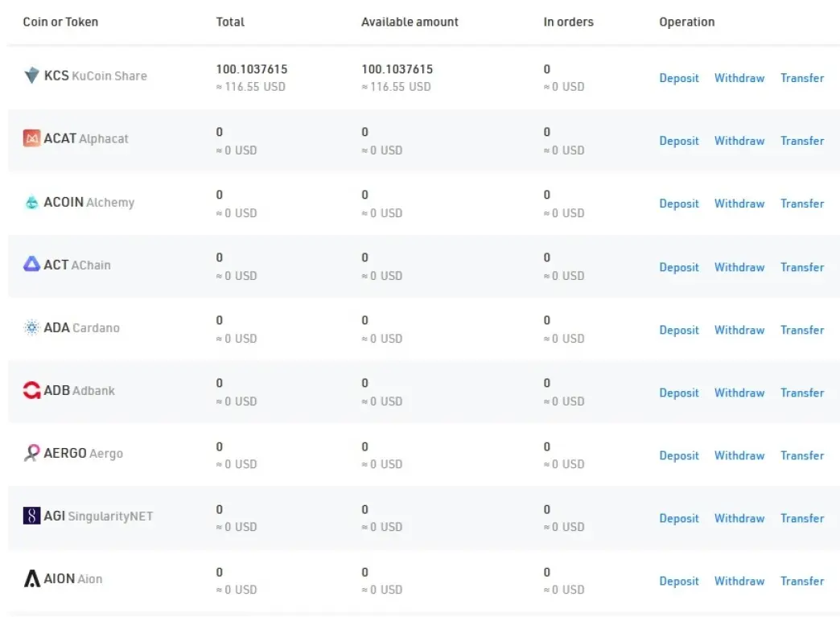
Task: Click the 'Total' column header
Action: (x=230, y=22)
